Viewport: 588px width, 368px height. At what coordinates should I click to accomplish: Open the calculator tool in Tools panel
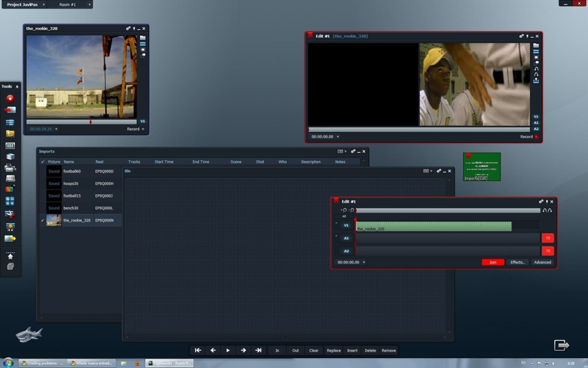[10, 201]
